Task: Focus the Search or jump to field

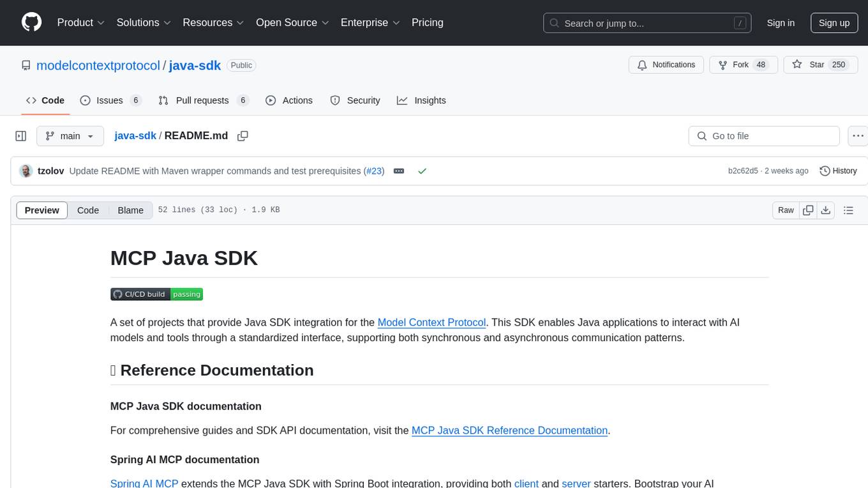Action: 648,23
